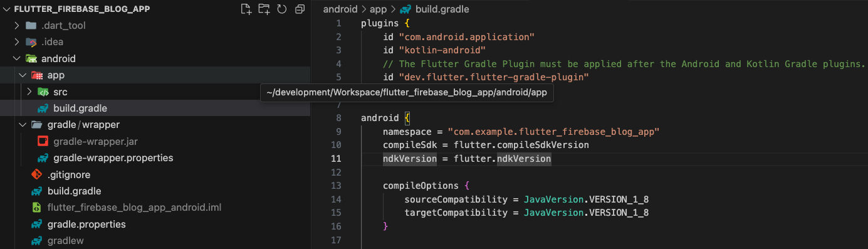Click line number 11 in the gutter

pyautogui.click(x=337, y=159)
